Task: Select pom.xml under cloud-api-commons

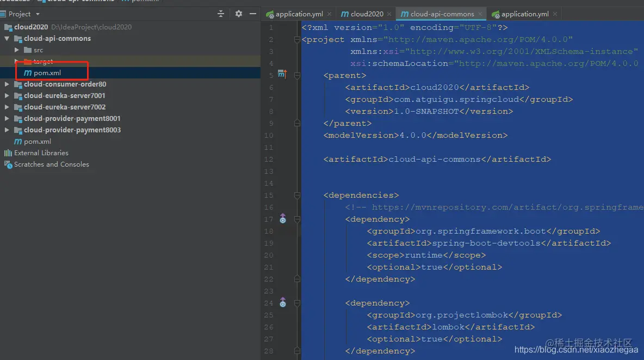Action: [47, 73]
